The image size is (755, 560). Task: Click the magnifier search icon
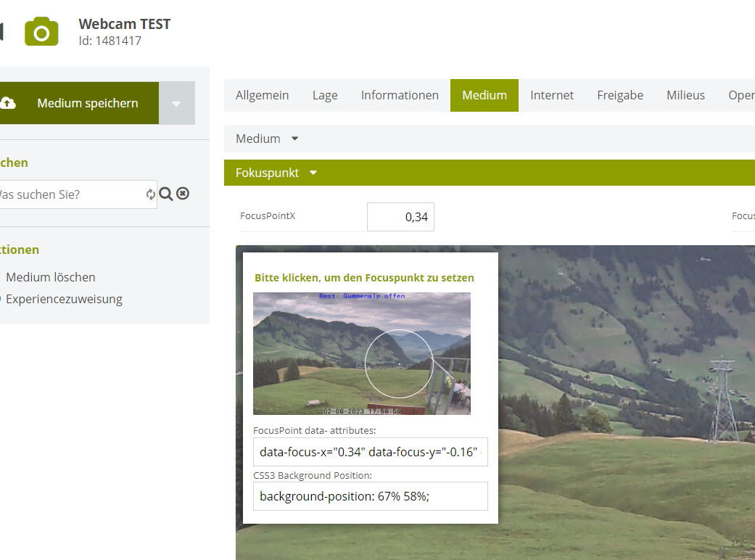pos(166,194)
